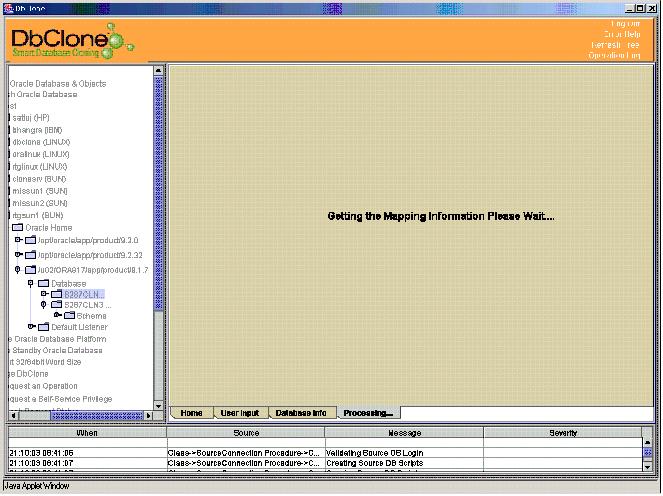The image size is (663, 496).
Task: Click folder icon of highlighted S287CLN database
Action: (x=57, y=294)
